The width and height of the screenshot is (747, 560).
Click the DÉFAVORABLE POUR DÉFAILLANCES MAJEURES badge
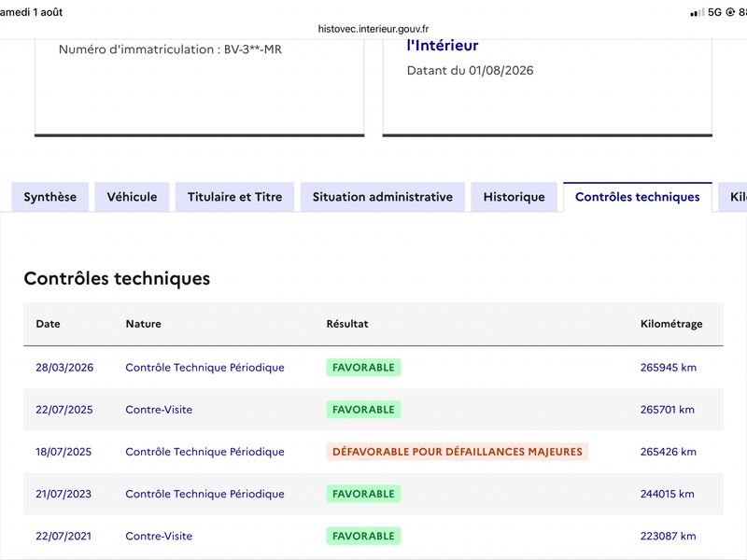pyautogui.click(x=458, y=452)
